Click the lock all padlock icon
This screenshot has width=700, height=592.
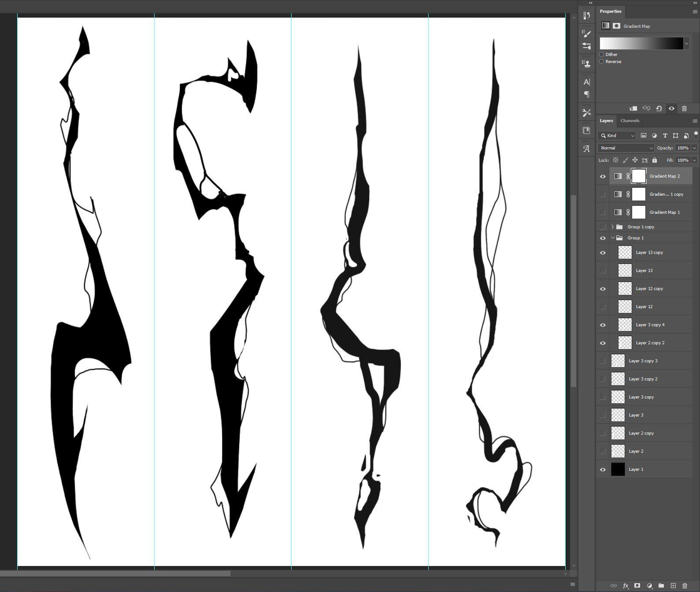tap(655, 160)
